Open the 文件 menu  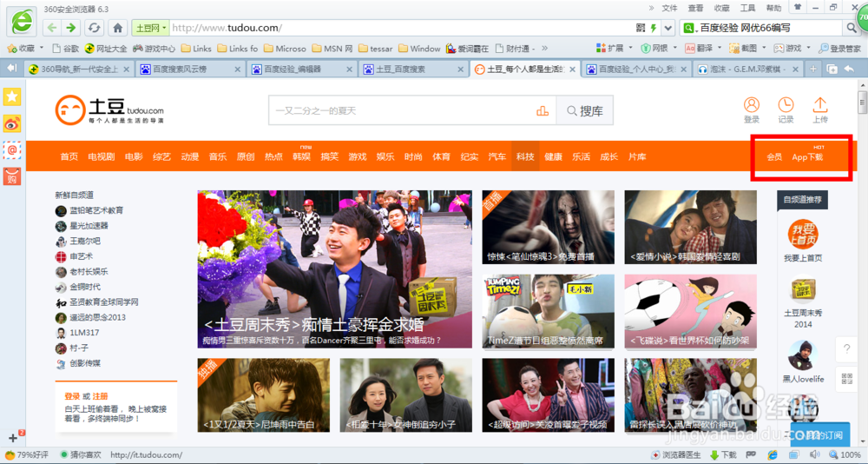tap(670, 8)
